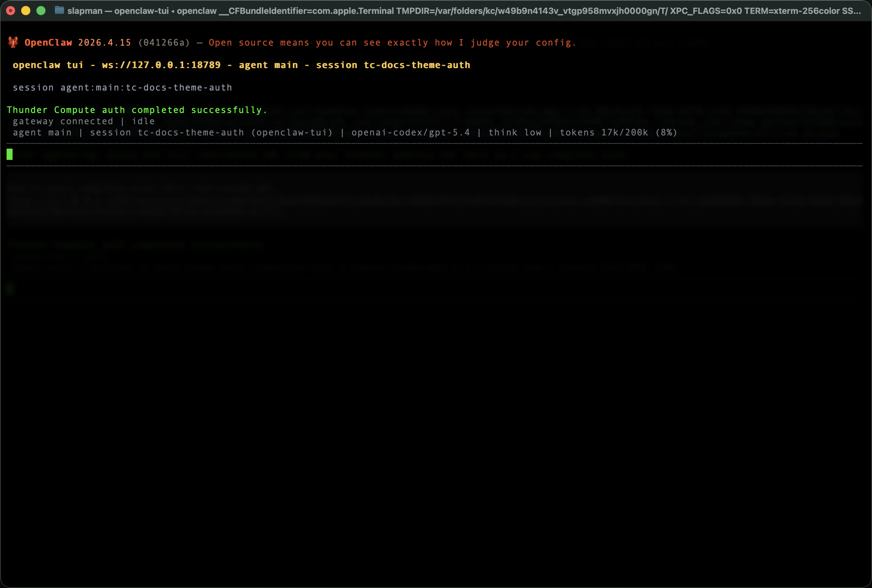
Task: Click the 'ws://127.0.0.1:18789' gateway address
Action: coord(161,65)
